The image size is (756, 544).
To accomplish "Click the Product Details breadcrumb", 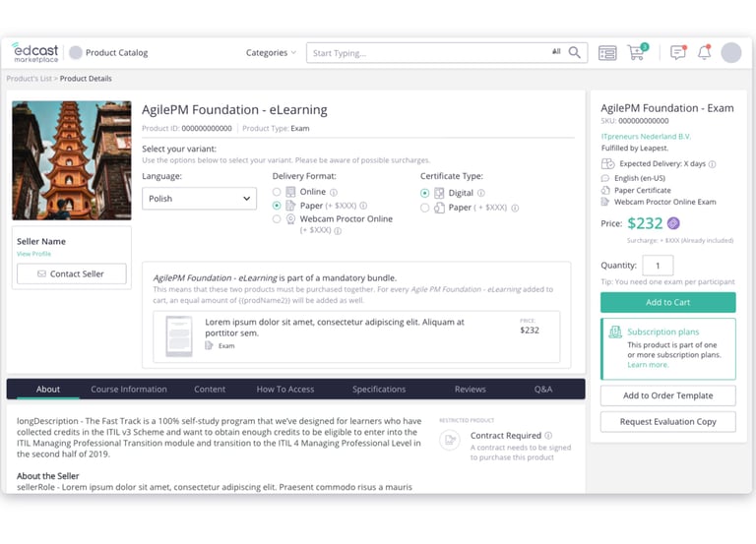I will point(86,79).
